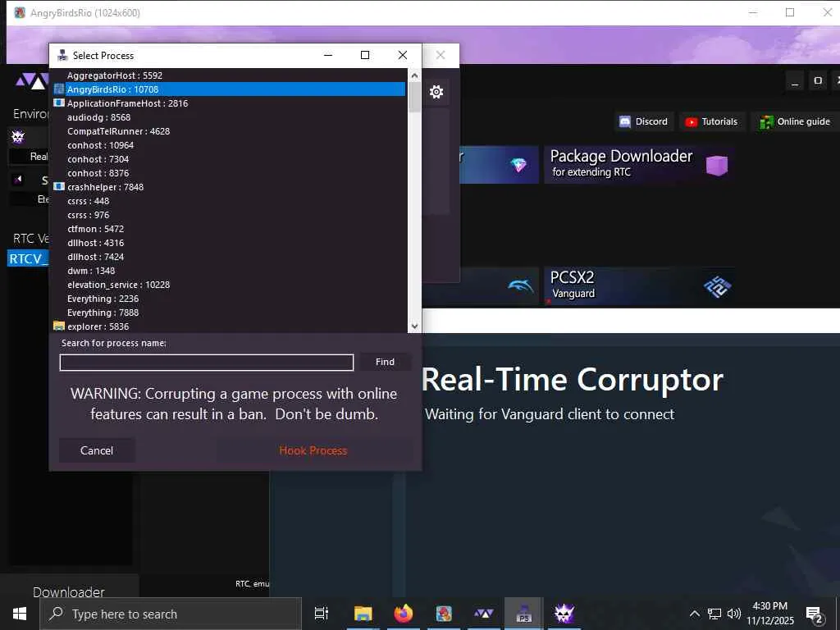
Task: Open Task View from taskbar
Action: [322, 614]
